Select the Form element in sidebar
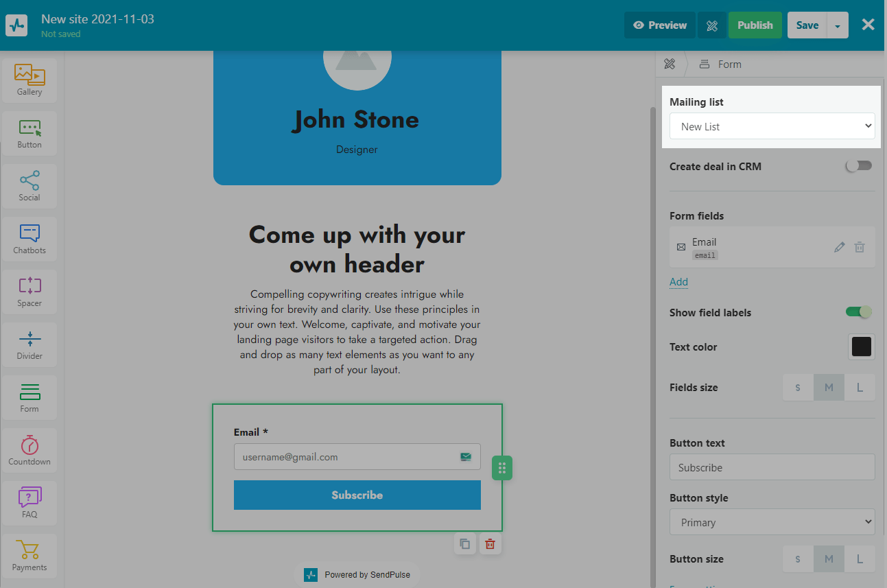Image resolution: width=887 pixels, height=588 pixels. point(29,397)
